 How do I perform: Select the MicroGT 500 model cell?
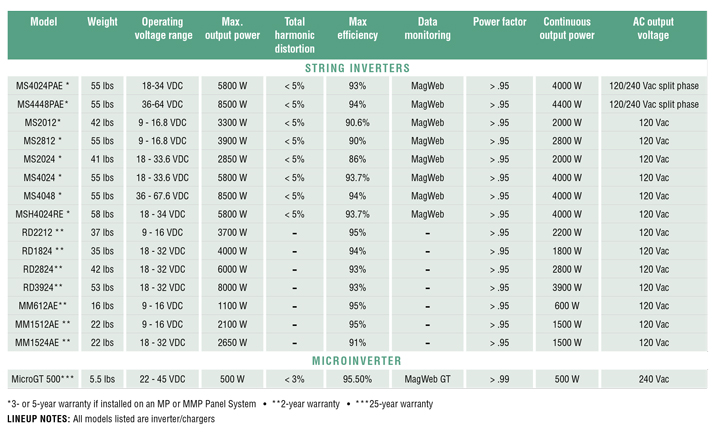pos(43,380)
